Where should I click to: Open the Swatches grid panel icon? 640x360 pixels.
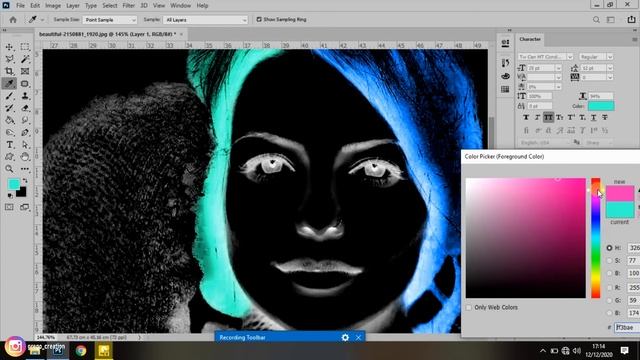coord(505,89)
